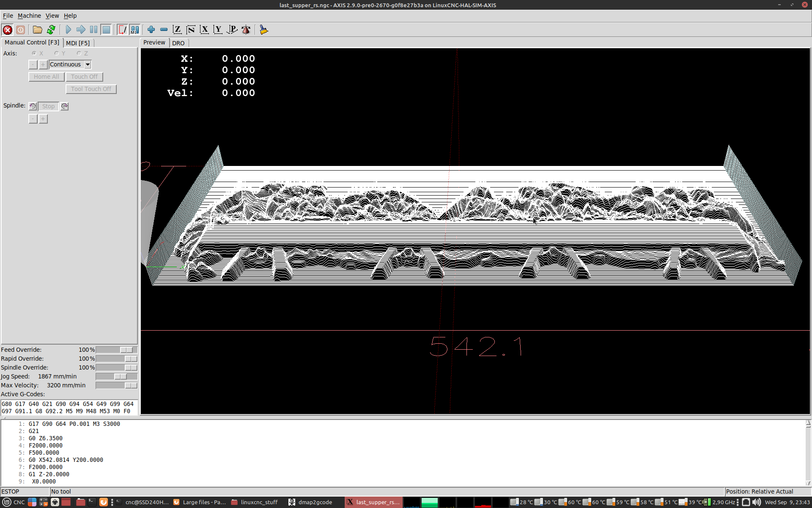This screenshot has height=508, width=812.
Task: Run the loaded program
Action: point(68,30)
